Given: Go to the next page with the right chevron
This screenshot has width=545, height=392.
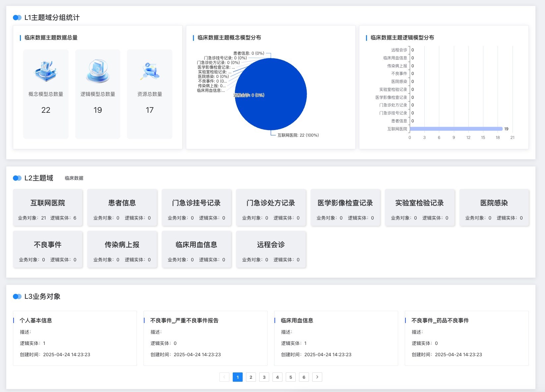Looking at the screenshot, I should (317, 377).
